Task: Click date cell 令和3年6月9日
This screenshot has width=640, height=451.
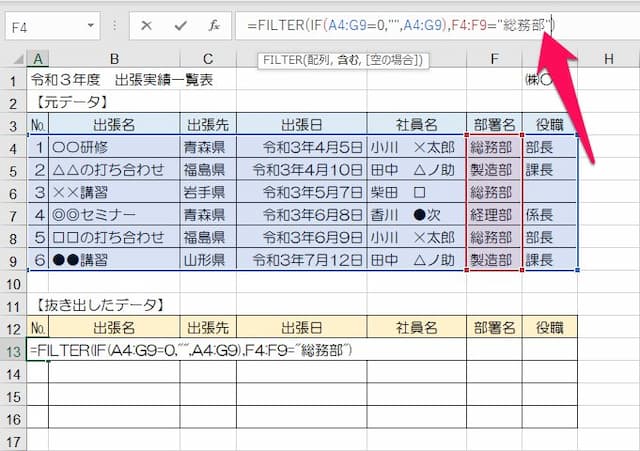Action: click(302, 238)
